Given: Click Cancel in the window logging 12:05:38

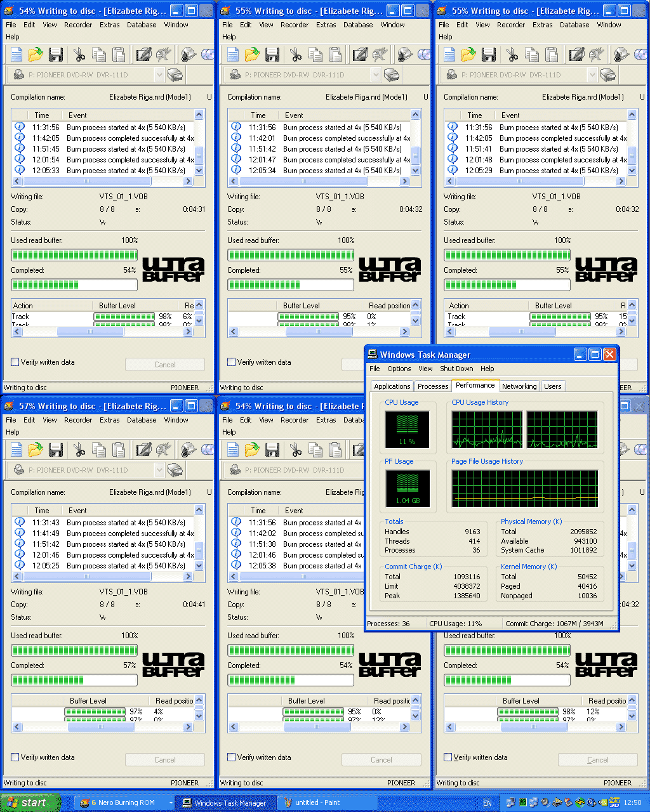Looking at the screenshot, I should tap(381, 759).
